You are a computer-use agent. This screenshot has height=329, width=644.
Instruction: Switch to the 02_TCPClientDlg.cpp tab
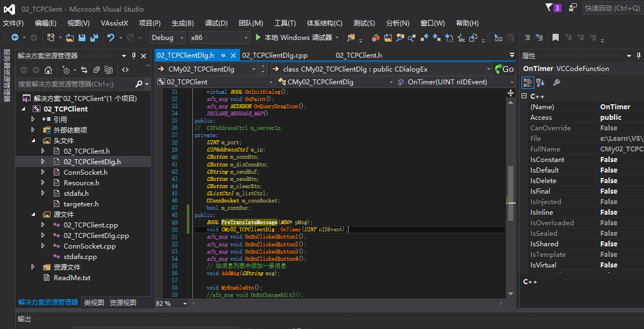coord(275,55)
